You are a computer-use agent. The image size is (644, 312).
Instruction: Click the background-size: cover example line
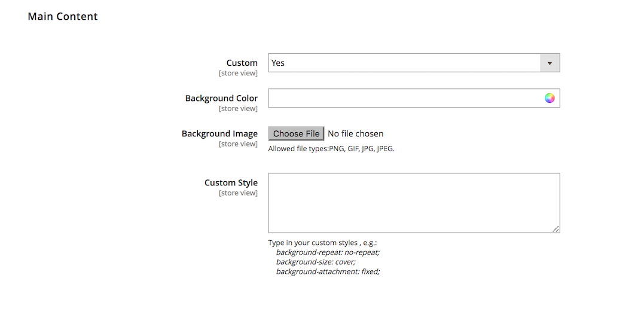point(316,262)
